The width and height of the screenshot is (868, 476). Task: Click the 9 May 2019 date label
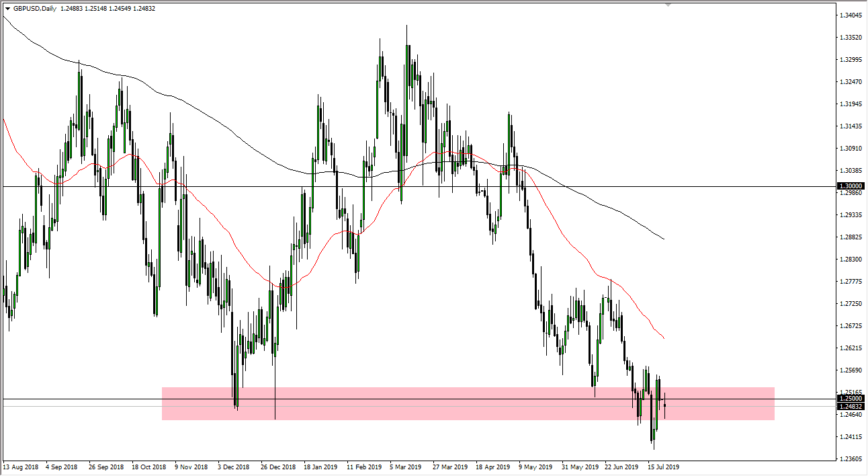(536, 467)
